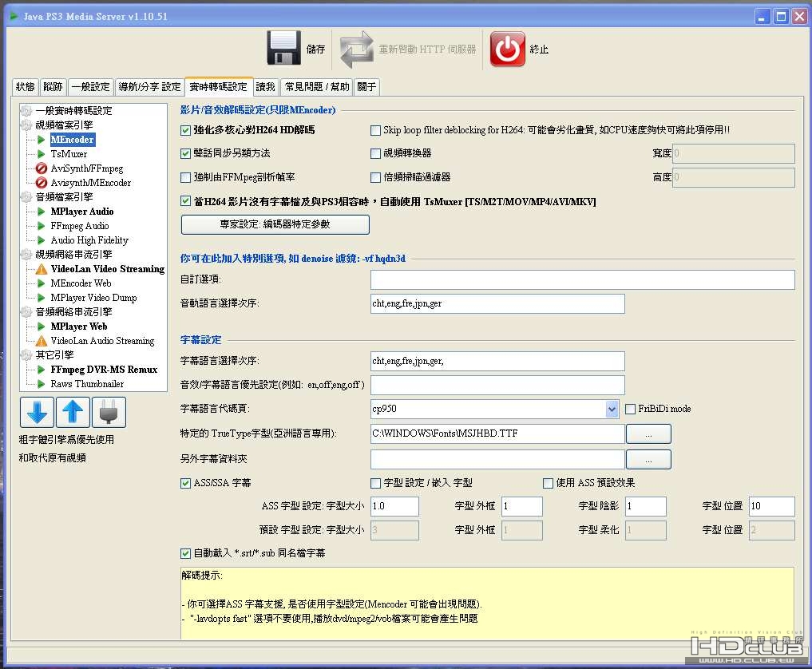Click green icon beside FFmpeg Audio
The width and height of the screenshot is (812, 669).
pos(42,226)
